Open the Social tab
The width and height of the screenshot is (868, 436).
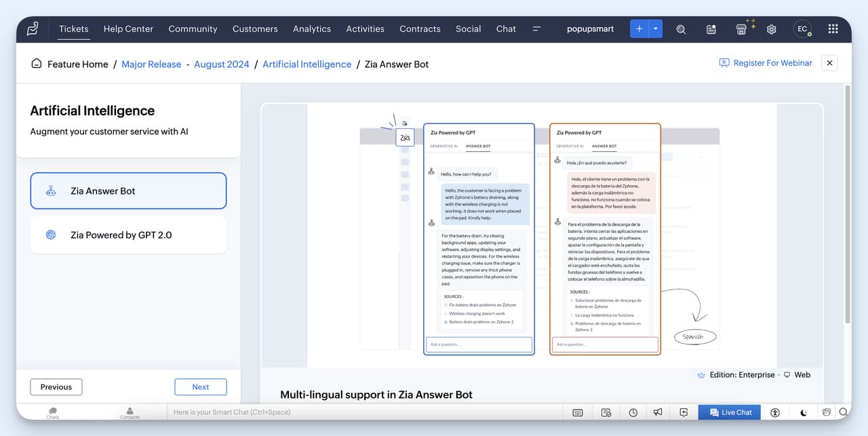468,29
